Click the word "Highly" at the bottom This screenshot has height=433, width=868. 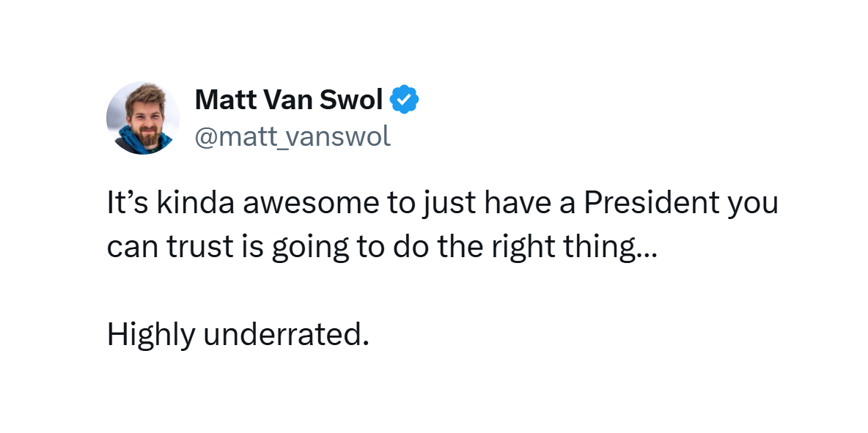point(151,335)
